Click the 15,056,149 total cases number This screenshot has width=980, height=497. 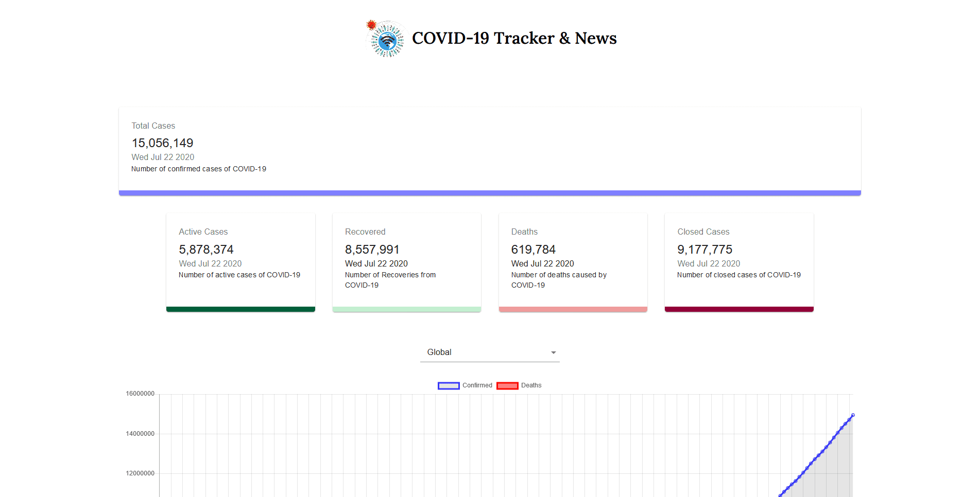click(x=162, y=143)
